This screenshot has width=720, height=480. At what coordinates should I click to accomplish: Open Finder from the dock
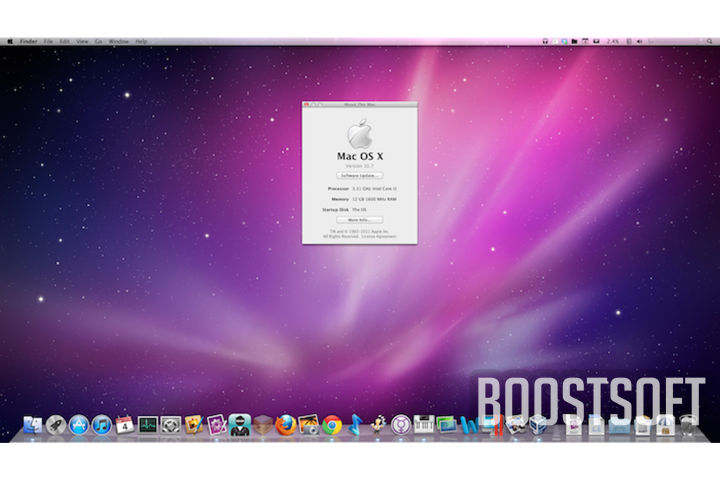pyautogui.click(x=31, y=425)
